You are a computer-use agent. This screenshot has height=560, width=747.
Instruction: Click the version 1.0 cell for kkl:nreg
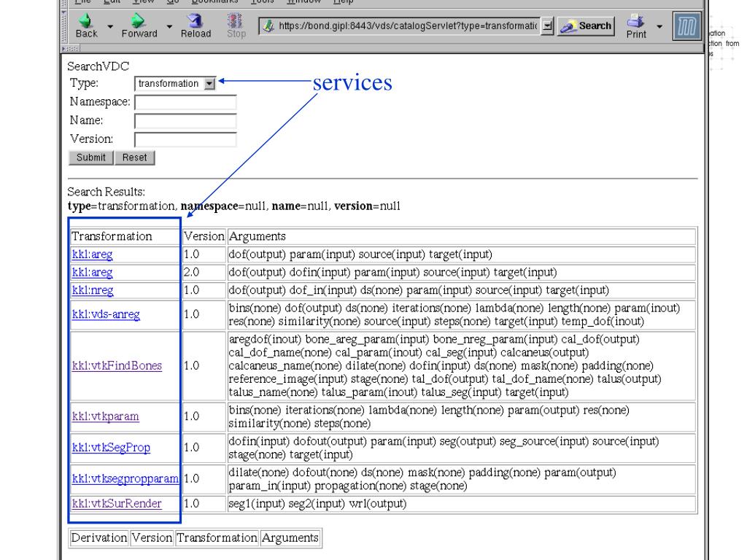tap(204, 290)
